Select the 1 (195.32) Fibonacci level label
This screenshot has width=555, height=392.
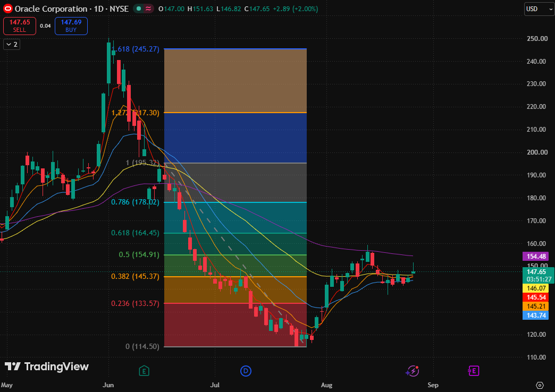point(142,163)
